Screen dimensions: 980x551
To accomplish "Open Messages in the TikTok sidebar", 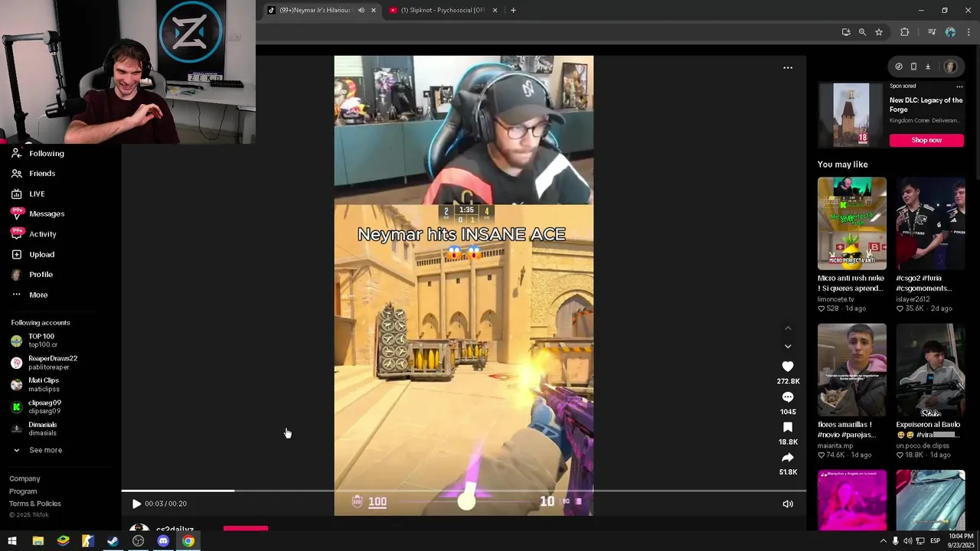I will 47,214.
